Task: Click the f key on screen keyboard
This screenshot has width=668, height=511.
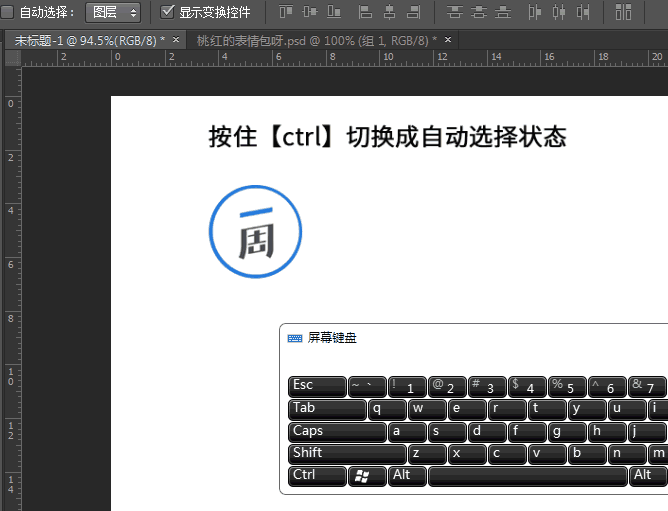Action: coord(527,432)
